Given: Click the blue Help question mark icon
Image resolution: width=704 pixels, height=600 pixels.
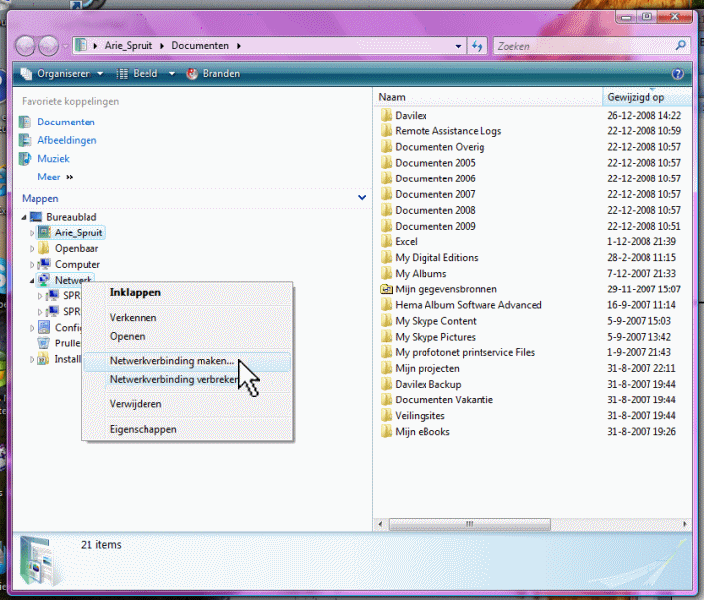Looking at the screenshot, I should coord(678,74).
